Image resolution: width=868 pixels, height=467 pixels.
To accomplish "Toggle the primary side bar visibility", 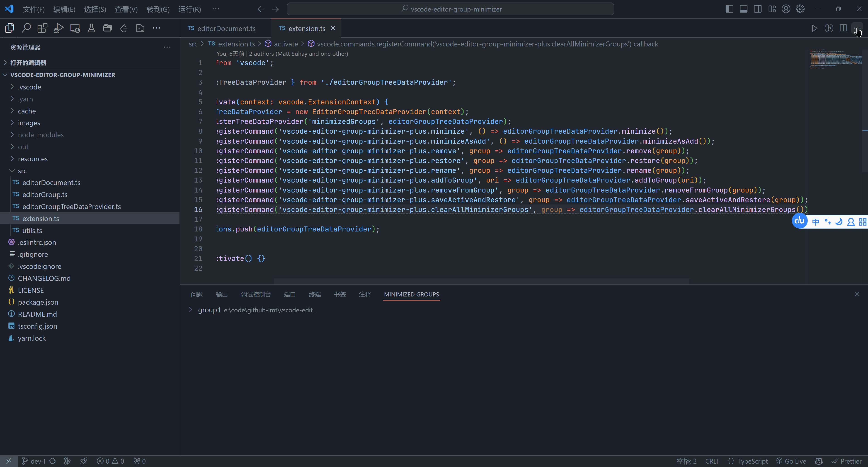I will coord(730,9).
